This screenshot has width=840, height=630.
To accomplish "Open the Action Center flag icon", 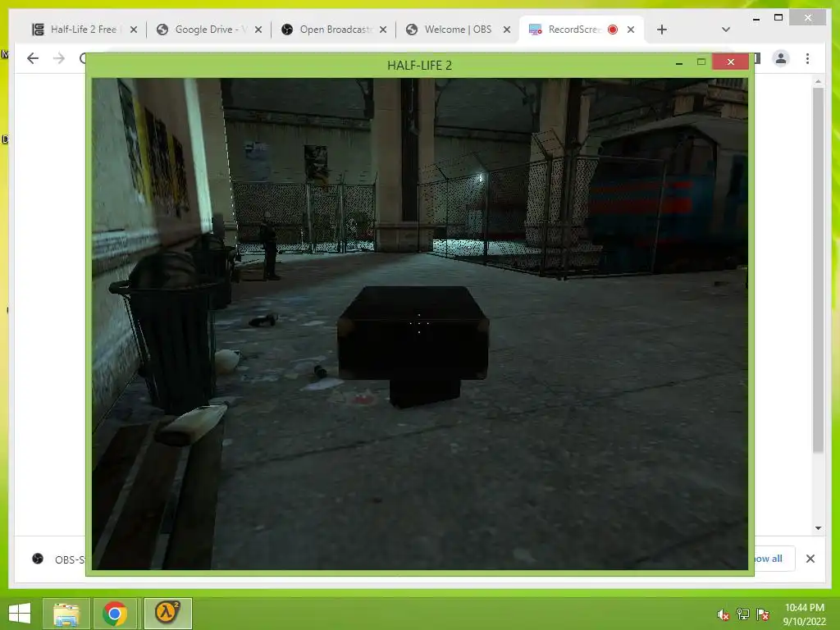I will (x=763, y=614).
